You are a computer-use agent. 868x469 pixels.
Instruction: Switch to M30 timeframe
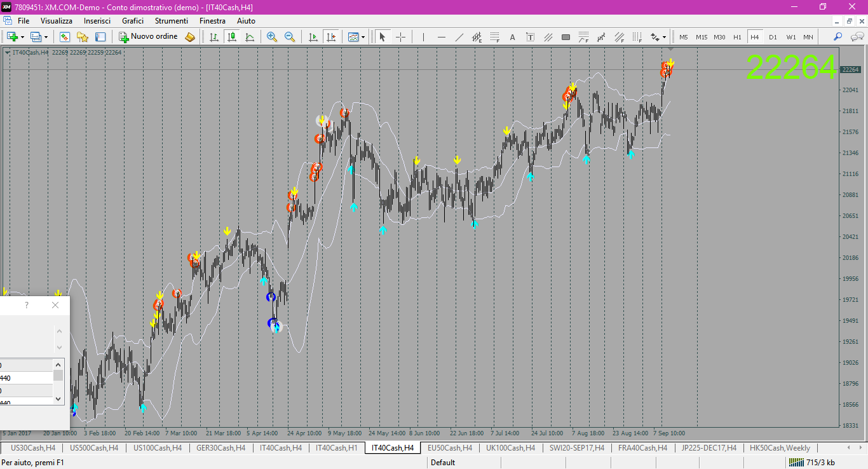click(719, 37)
